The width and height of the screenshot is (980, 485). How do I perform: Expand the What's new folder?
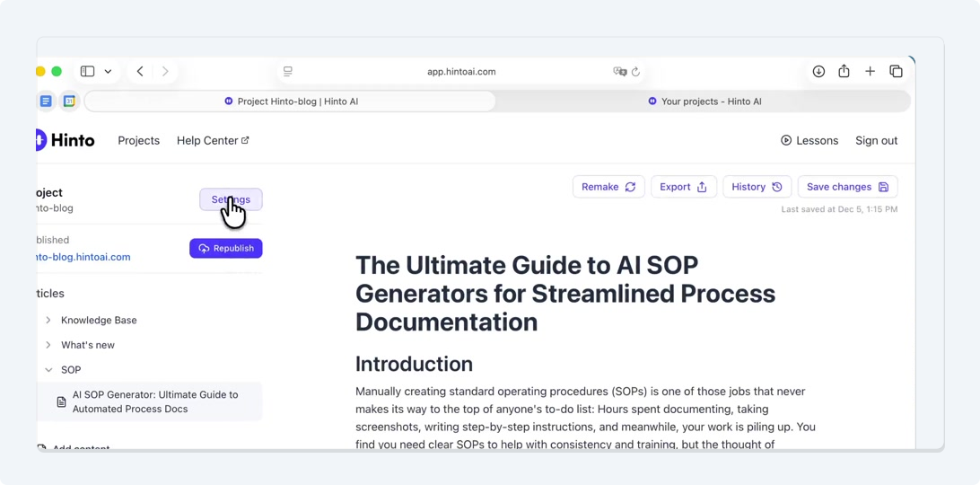pyautogui.click(x=48, y=345)
